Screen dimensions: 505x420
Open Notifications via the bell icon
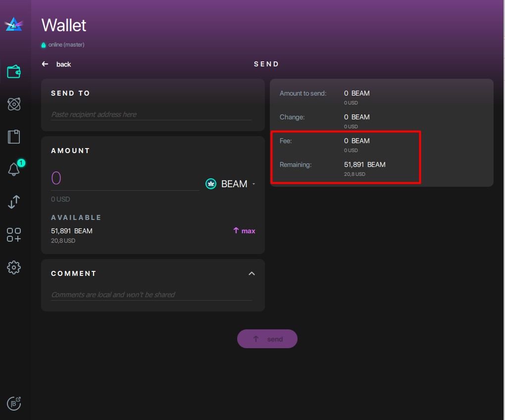pos(13,169)
